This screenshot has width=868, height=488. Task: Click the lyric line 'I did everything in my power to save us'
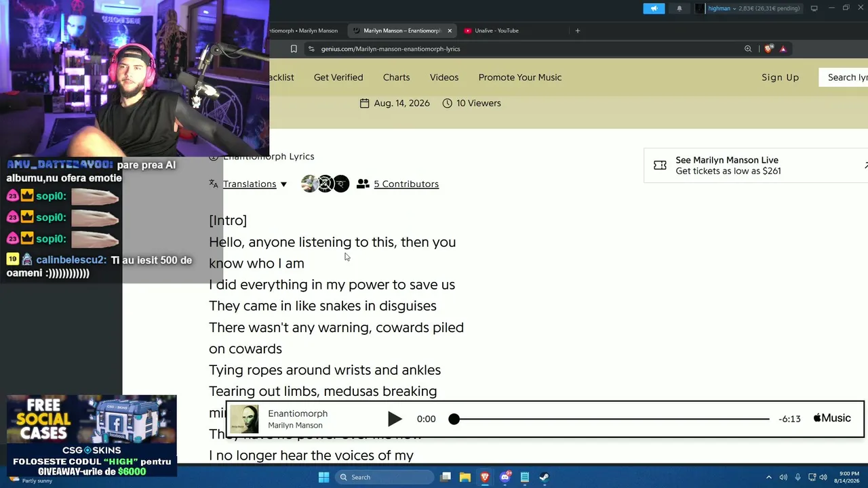332,285
